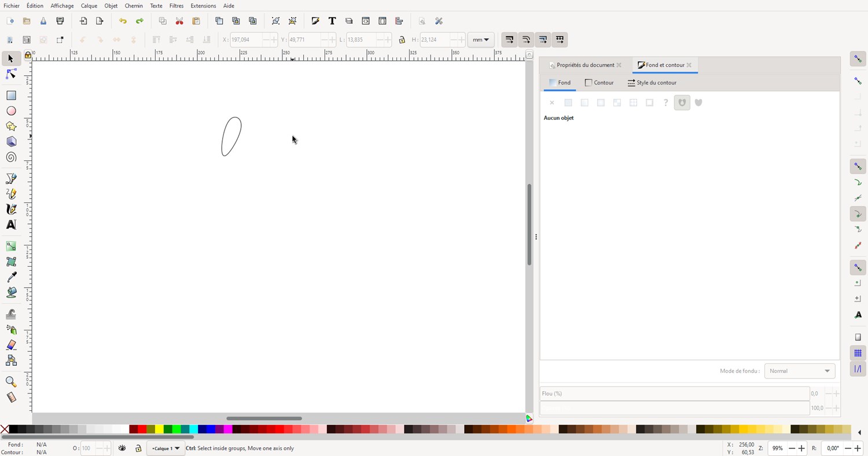
Task: Open the Chemin menu
Action: click(134, 6)
